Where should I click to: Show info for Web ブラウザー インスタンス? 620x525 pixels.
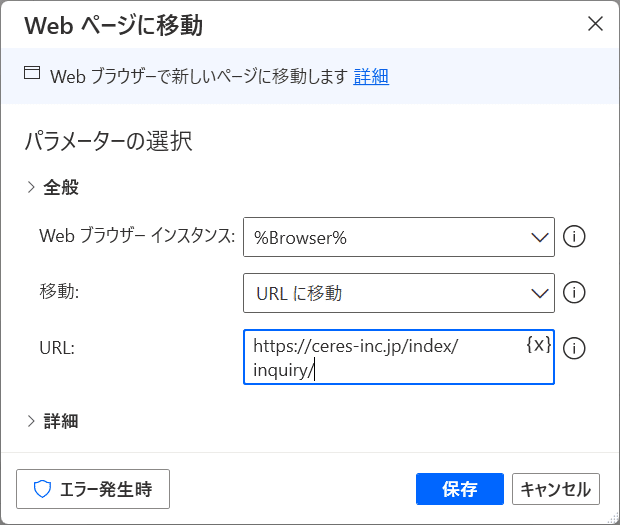(574, 237)
